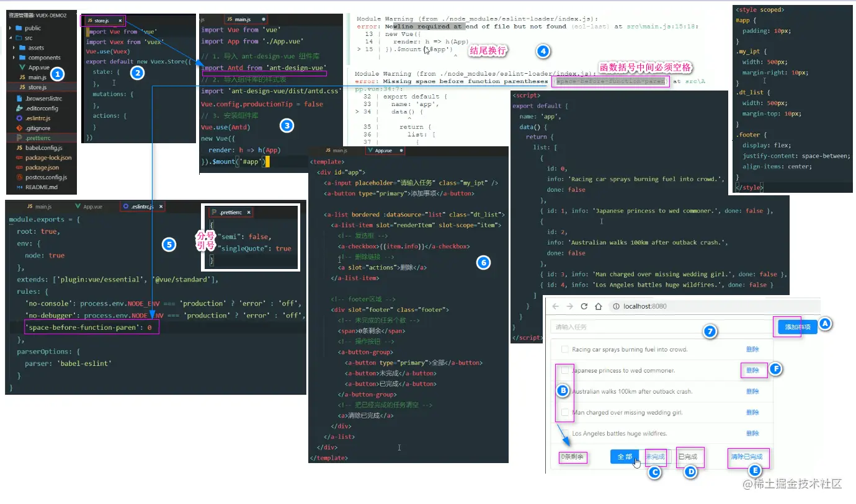Image resolution: width=856 pixels, height=504 pixels.
Task: Click the Vue icon next to App.vue in explorer
Action: tap(22, 68)
